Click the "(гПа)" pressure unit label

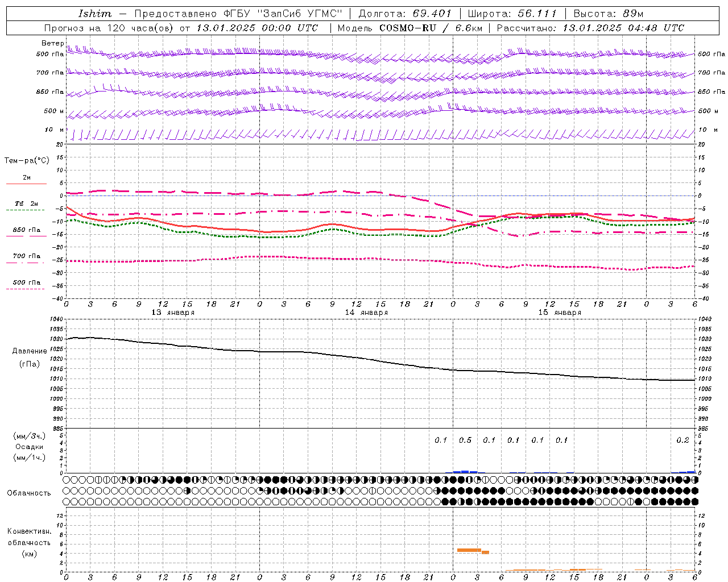pos(30,364)
